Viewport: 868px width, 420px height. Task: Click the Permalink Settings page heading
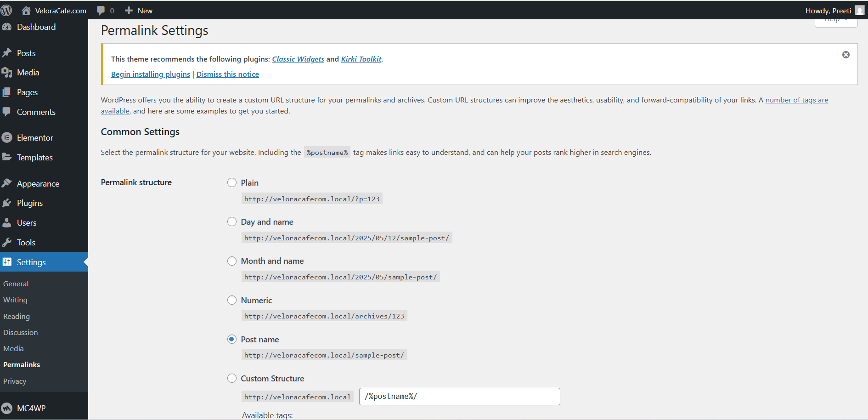[155, 30]
